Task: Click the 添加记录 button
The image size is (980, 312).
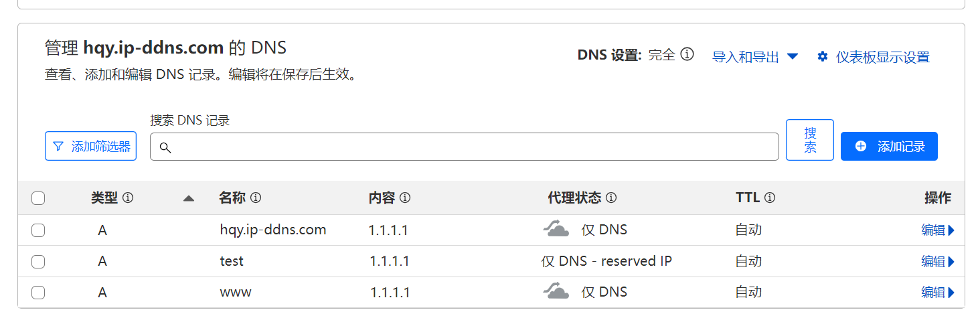Action: tap(889, 146)
